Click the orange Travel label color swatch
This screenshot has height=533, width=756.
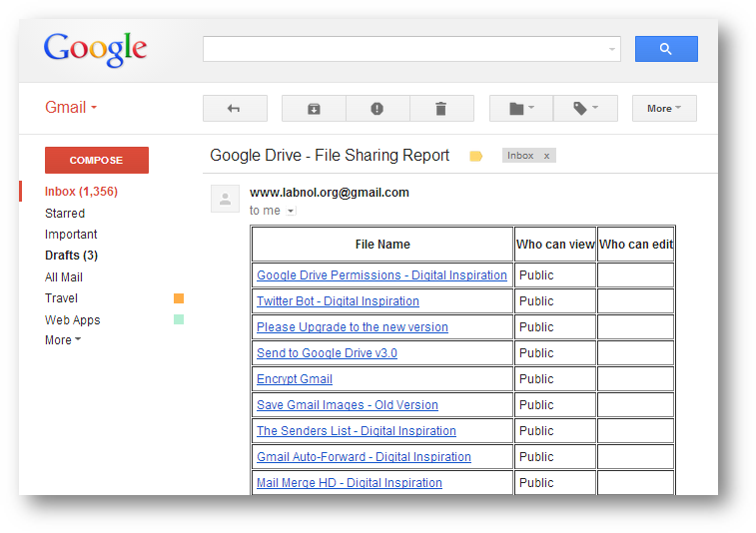pos(179,298)
